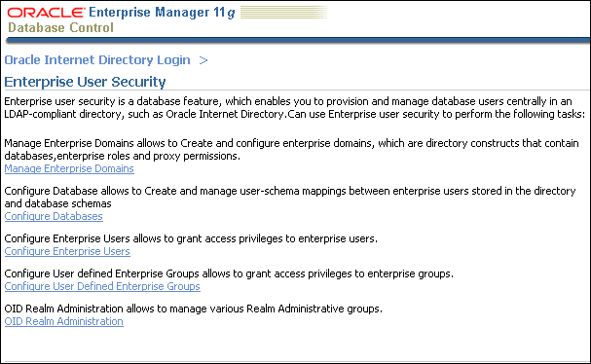Click the striped graphic beside the Enterprise Manager title
591x364 pixels.
click(x=283, y=12)
